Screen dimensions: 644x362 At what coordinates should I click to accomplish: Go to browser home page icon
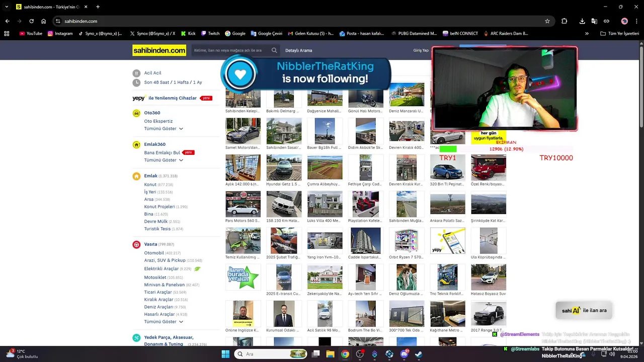pyautogui.click(x=44, y=21)
